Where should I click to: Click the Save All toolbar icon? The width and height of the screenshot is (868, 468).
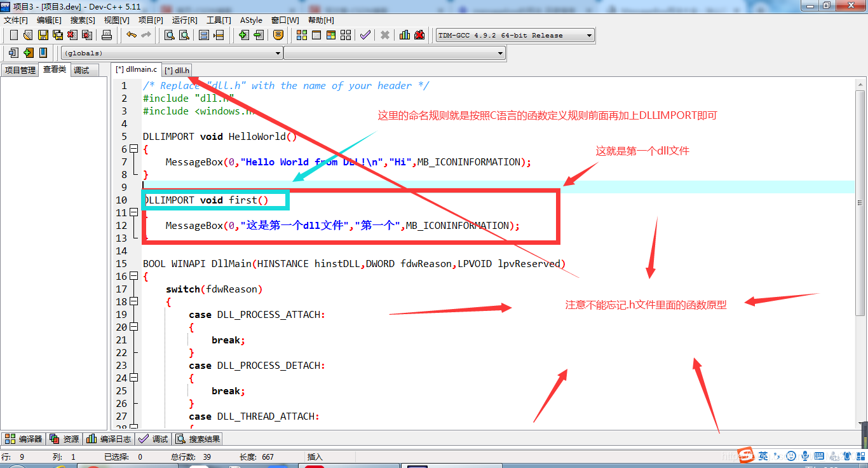coord(58,35)
